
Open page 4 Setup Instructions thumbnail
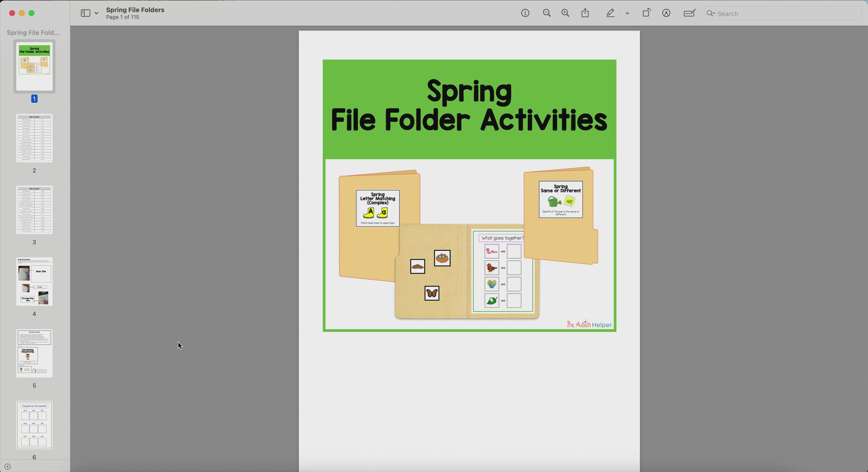[34, 281]
